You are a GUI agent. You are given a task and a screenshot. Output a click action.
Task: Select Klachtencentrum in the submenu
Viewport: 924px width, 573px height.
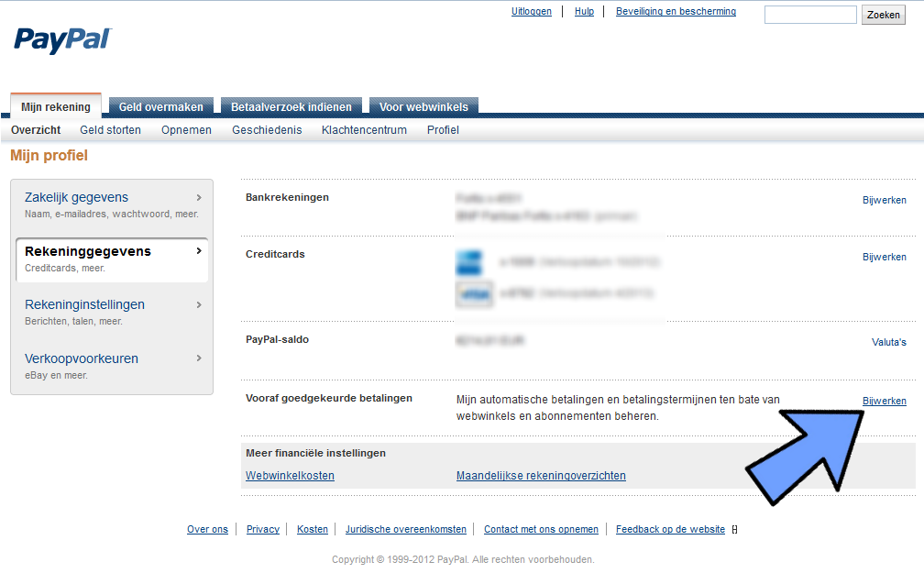point(364,130)
